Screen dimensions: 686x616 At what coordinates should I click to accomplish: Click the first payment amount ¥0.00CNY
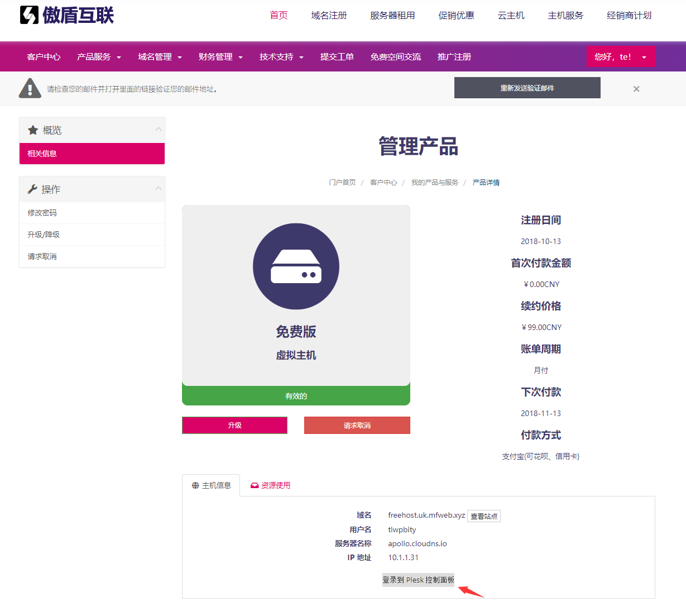541,284
